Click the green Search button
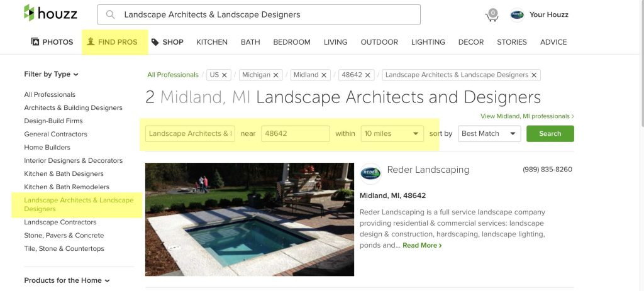644x291 pixels. pos(550,134)
